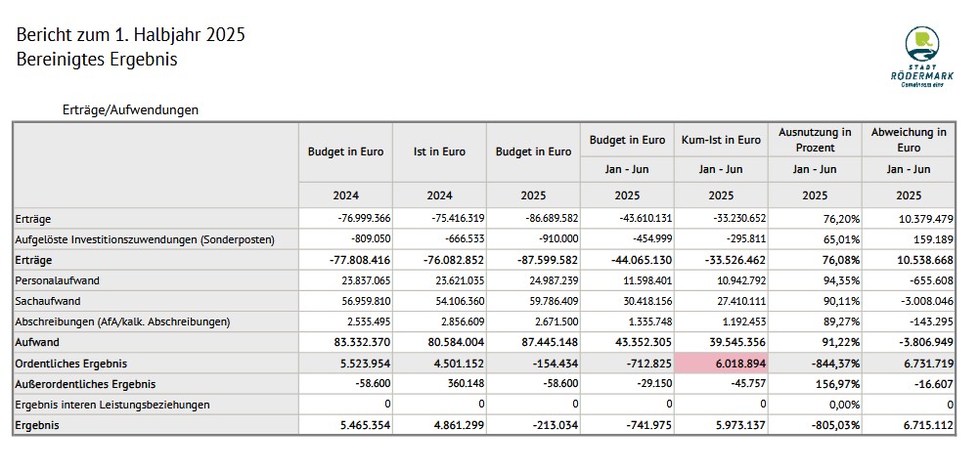Screen dimensions: 980x471
Task: Click the 'Bereinigtes Ergebnis' subtitle
Action: click(x=97, y=60)
